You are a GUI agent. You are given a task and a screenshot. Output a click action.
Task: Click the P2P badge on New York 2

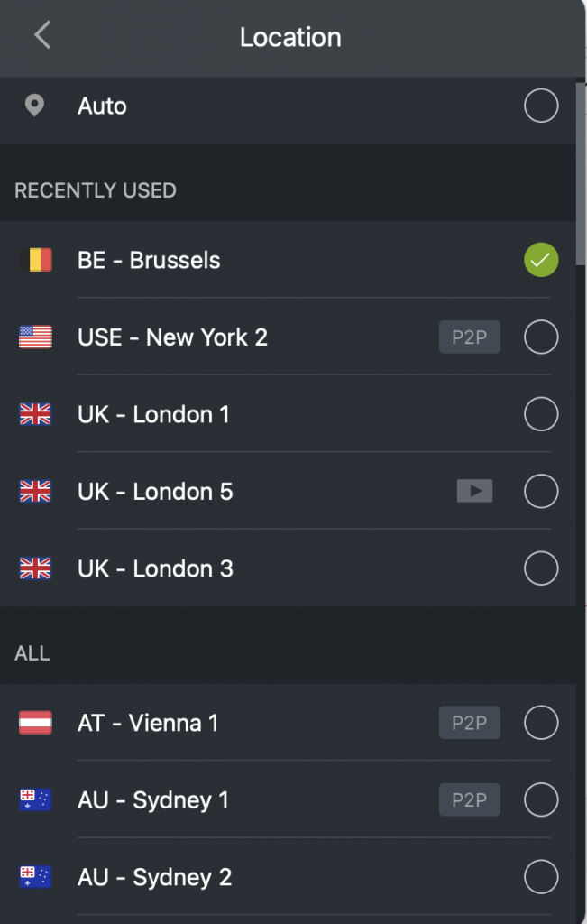pos(469,337)
